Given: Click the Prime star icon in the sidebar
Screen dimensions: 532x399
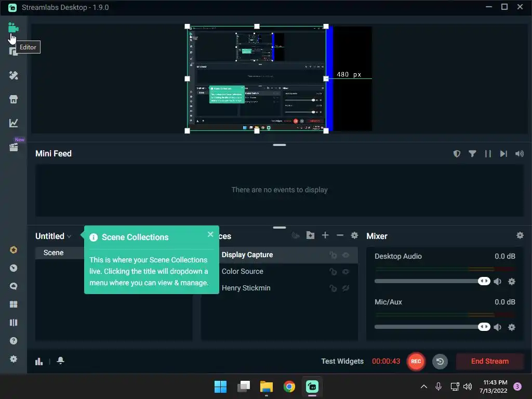Looking at the screenshot, I should (13, 250).
